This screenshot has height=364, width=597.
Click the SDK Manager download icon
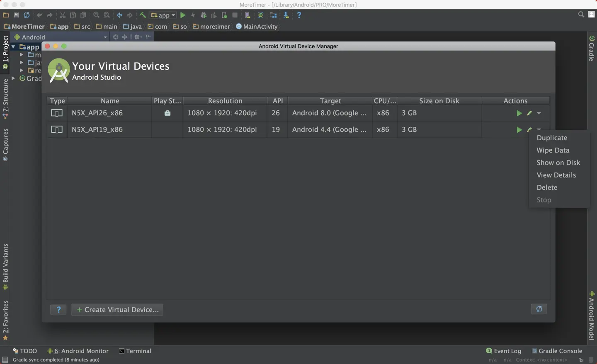286,15
